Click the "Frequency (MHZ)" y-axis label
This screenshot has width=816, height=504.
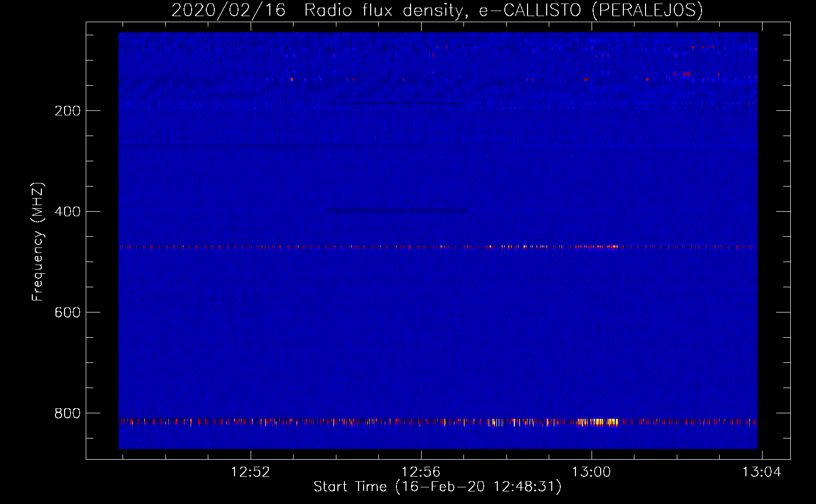[38, 242]
